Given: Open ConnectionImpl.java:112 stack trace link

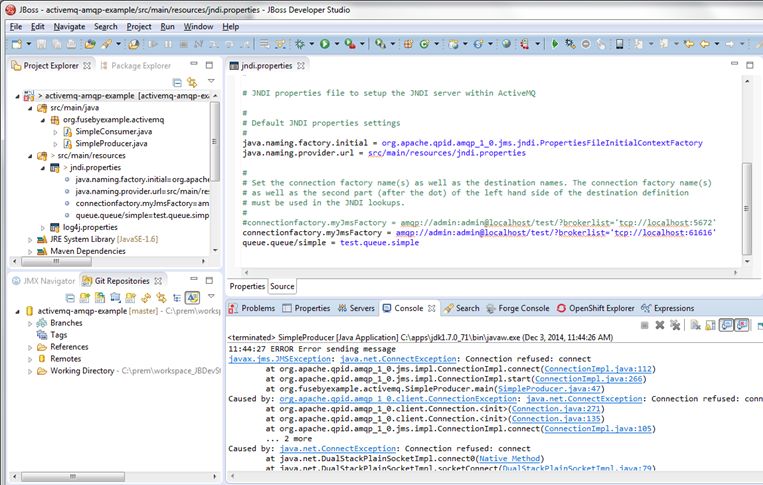Looking at the screenshot, I should click(598, 369).
